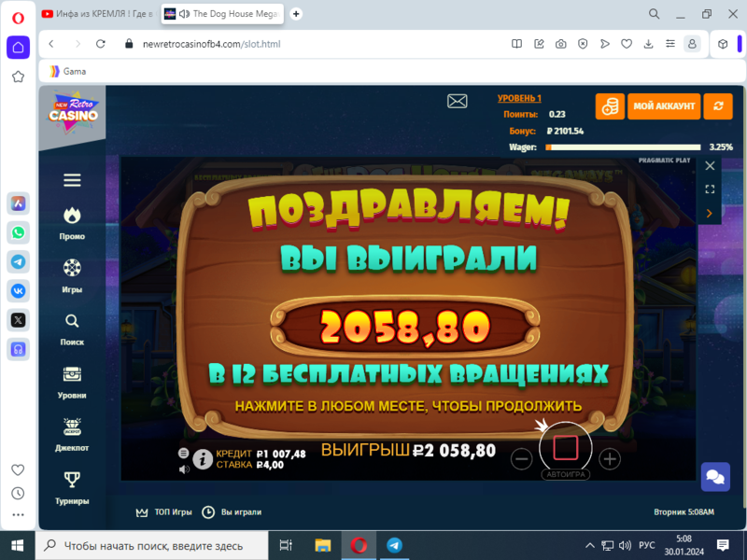Expand the orange chevron beside the slot

711,211
